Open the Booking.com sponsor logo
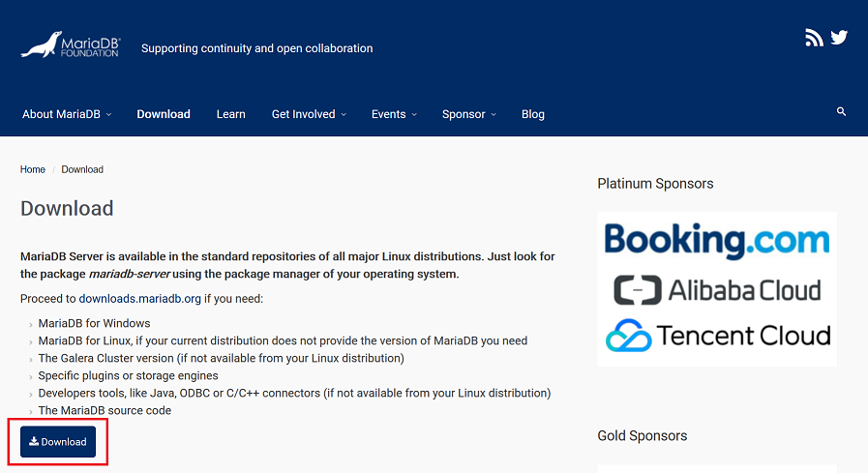This screenshot has height=473, width=868. pos(717,241)
